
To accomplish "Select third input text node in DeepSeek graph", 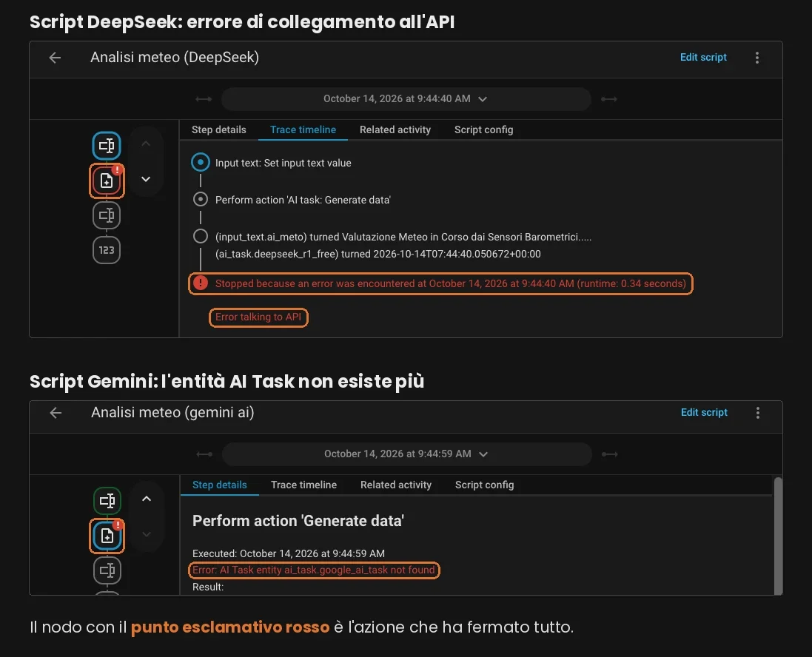I will 107,215.
